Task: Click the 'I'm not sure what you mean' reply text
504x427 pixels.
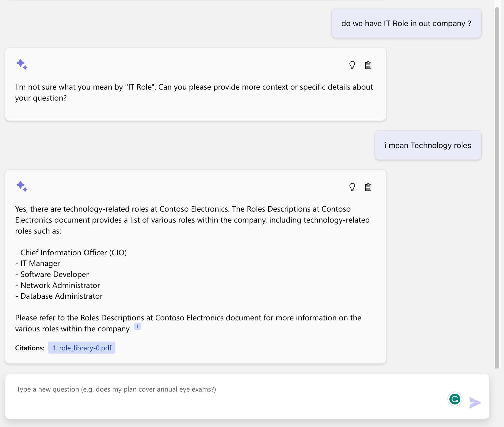Action: click(194, 92)
